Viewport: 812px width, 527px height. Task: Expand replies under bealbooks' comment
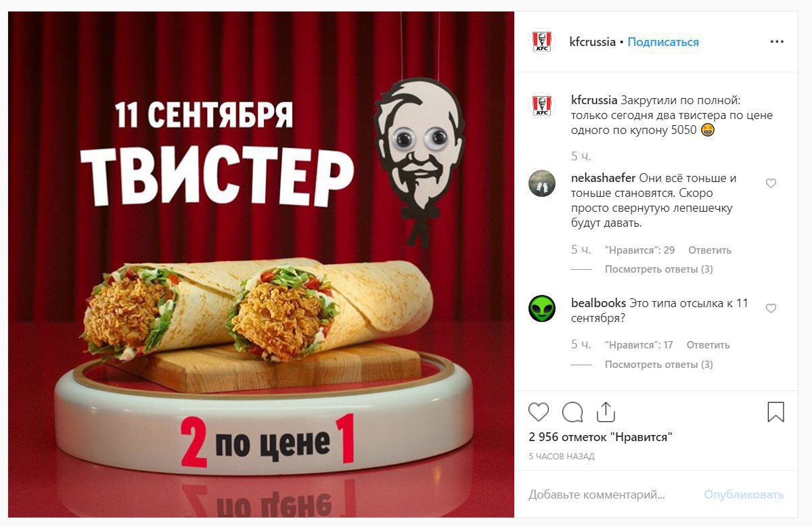point(659,365)
